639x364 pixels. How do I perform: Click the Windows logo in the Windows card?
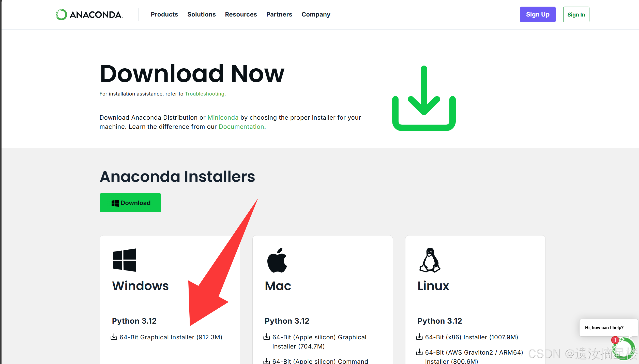(124, 260)
